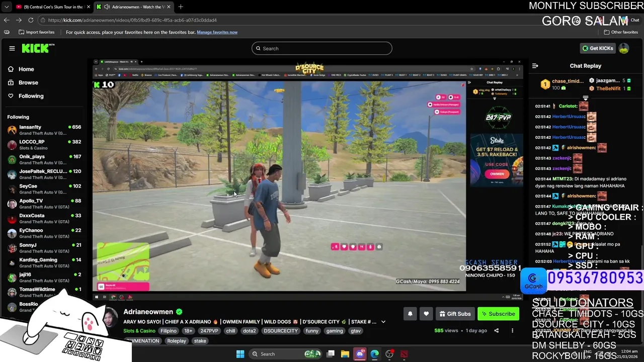Image resolution: width=644 pixels, height=362 pixels.
Task: Open the user profile avatar menu
Action: [624, 48]
